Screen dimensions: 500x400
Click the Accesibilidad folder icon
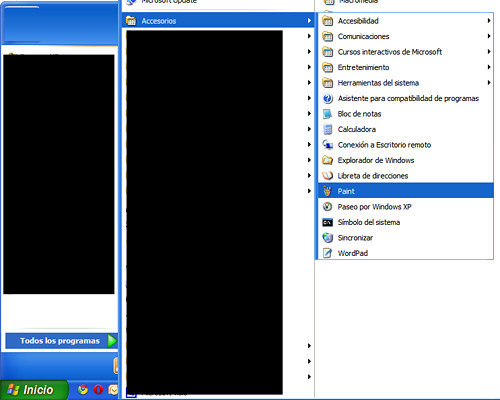tap(327, 21)
